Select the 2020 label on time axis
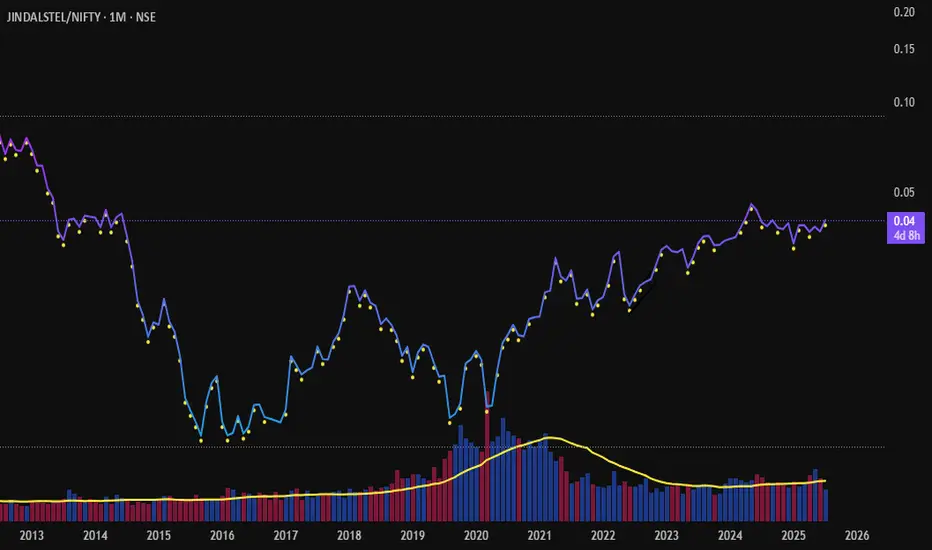The width and height of the screenshot is (932, 550). coord(476,535)
